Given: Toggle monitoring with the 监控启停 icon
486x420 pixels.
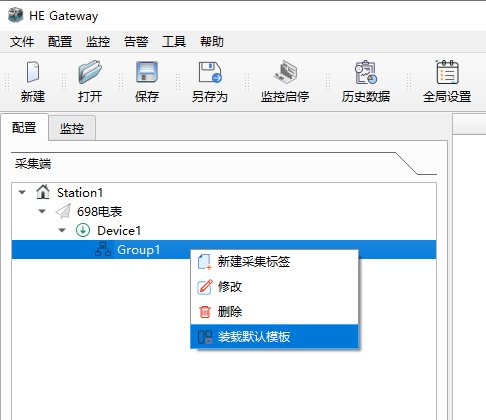Looking at the screenshot, I should [x=285, y=72].
